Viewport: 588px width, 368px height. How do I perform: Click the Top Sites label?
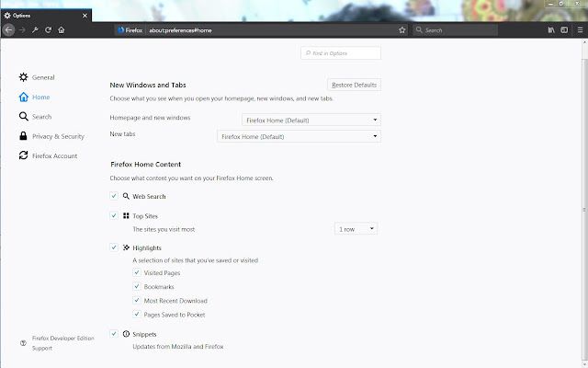tap(145, 216)
